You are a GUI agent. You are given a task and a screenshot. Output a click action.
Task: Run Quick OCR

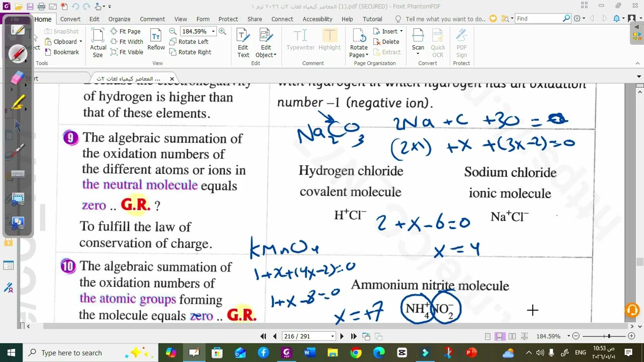[x=438, y=43]
